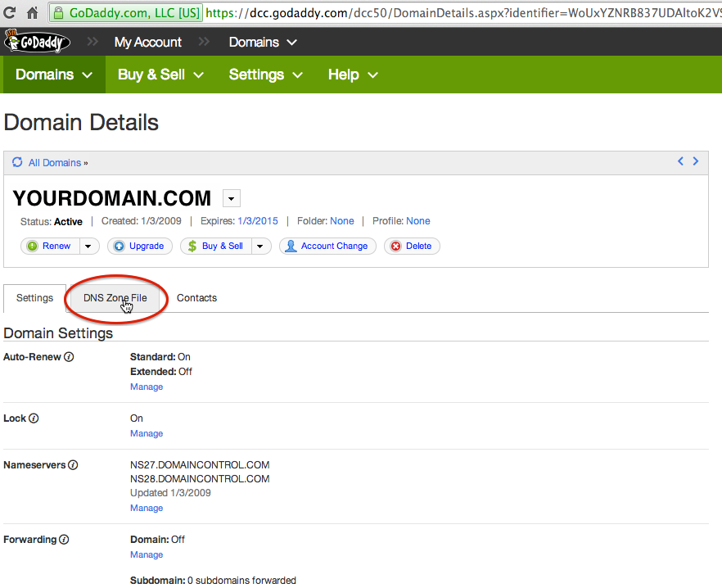Click the Lock info icon

click(x=34, y=418)
